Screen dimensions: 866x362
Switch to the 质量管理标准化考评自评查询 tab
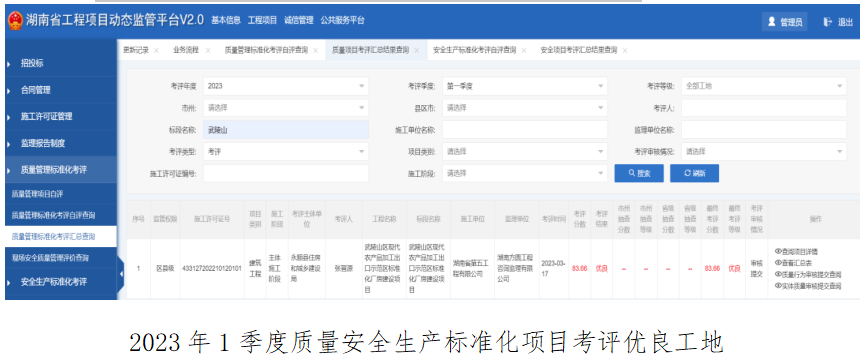pyautogui.click(x=266, y=50)
